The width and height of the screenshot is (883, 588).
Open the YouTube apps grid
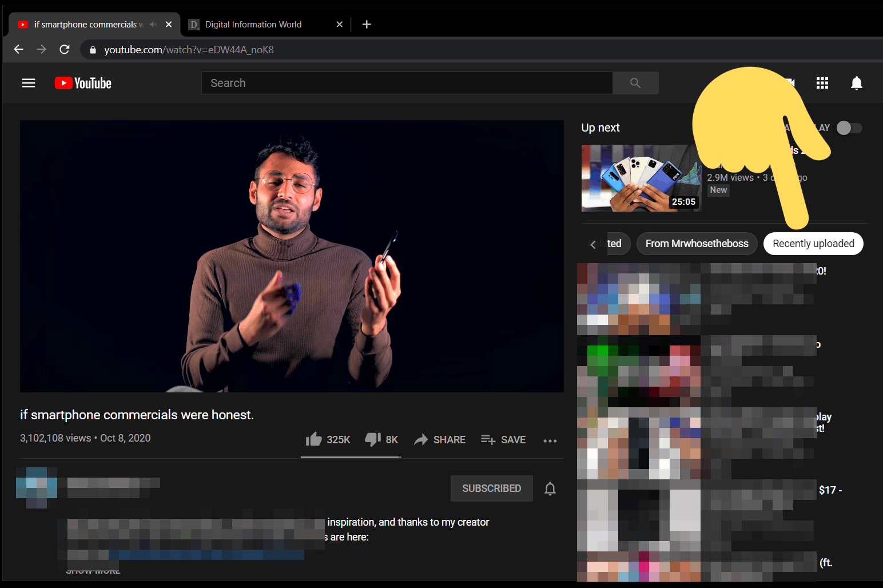822,83
